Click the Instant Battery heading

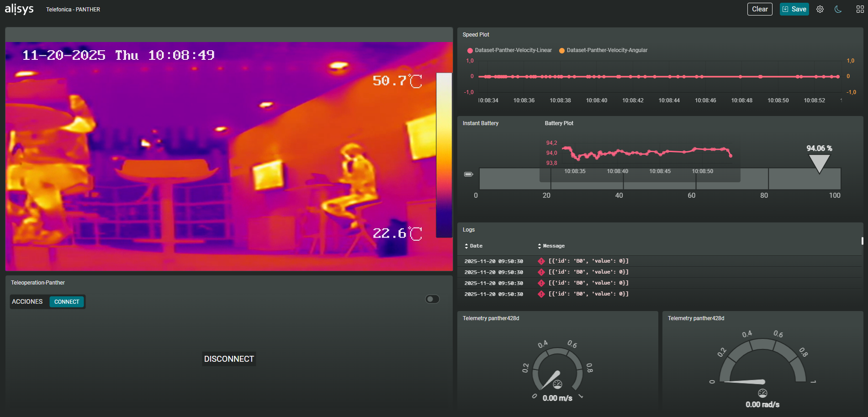[x=480, y=123]
